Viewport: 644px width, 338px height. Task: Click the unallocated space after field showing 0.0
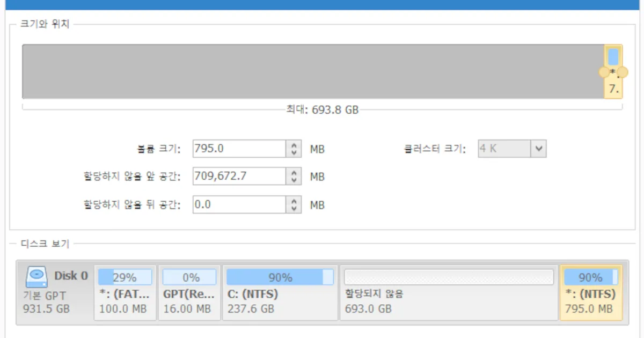[x=239, y=204]
